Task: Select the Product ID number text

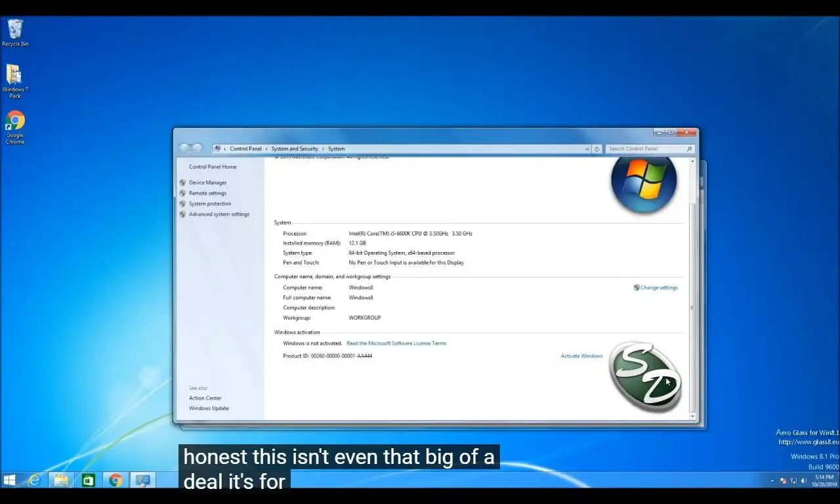Action: pos(341,356)
